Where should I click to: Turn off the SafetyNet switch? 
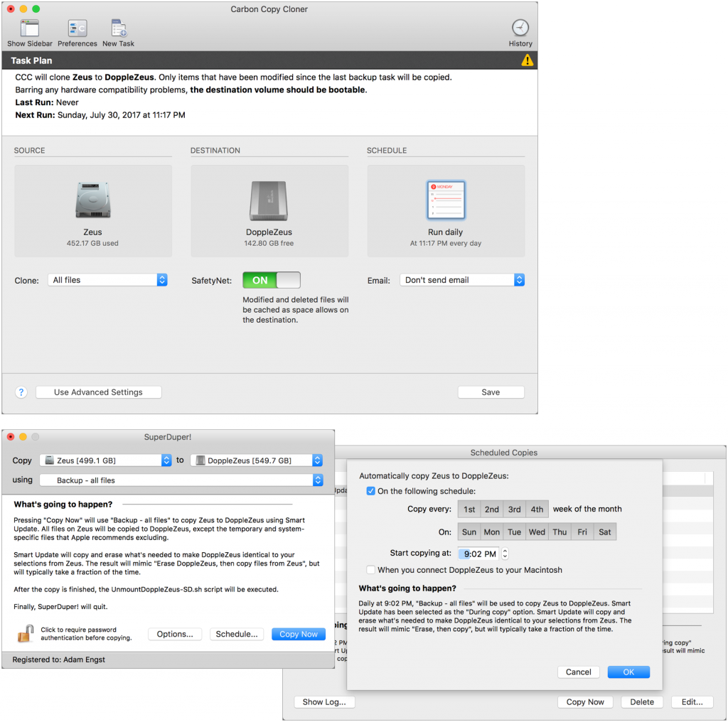[x=272, y=280]
